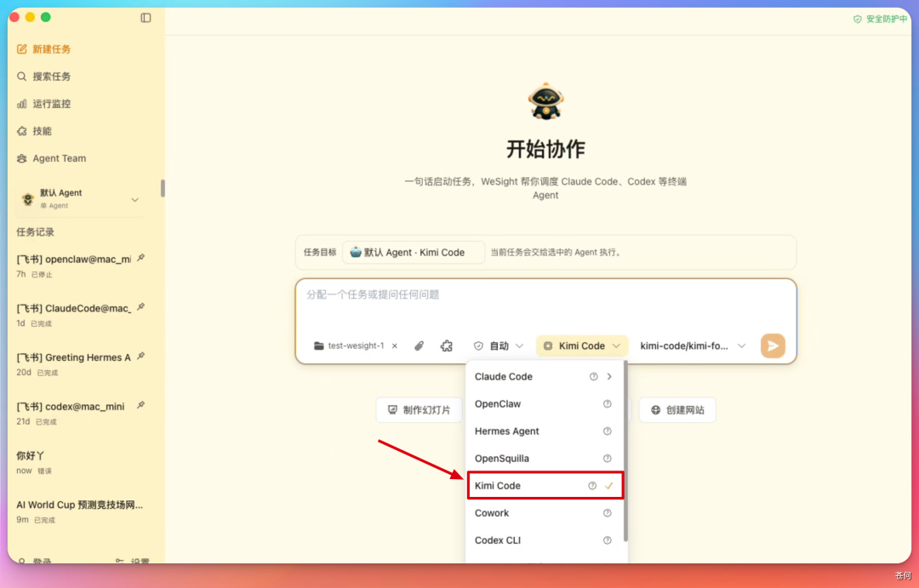This screenshot has height=588, width=919.
Task: Help icon next to Cowork
Action: [608, 513]
